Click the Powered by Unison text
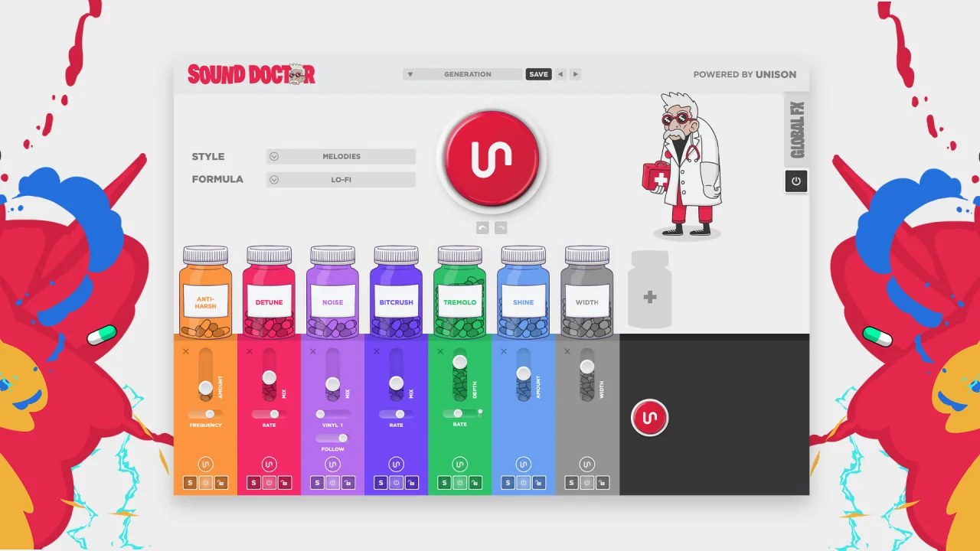This screenshot has width=980, height=551. tap(745, 74)
